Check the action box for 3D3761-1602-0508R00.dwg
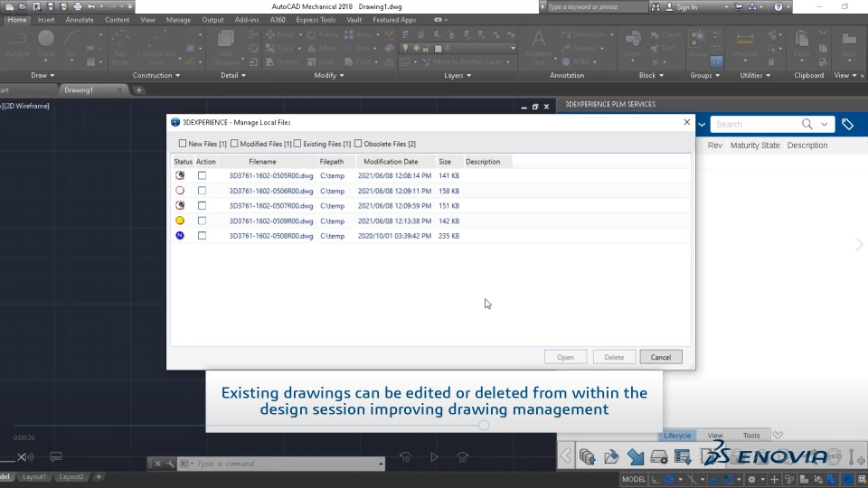868x488 pixels. click(202, 236)
